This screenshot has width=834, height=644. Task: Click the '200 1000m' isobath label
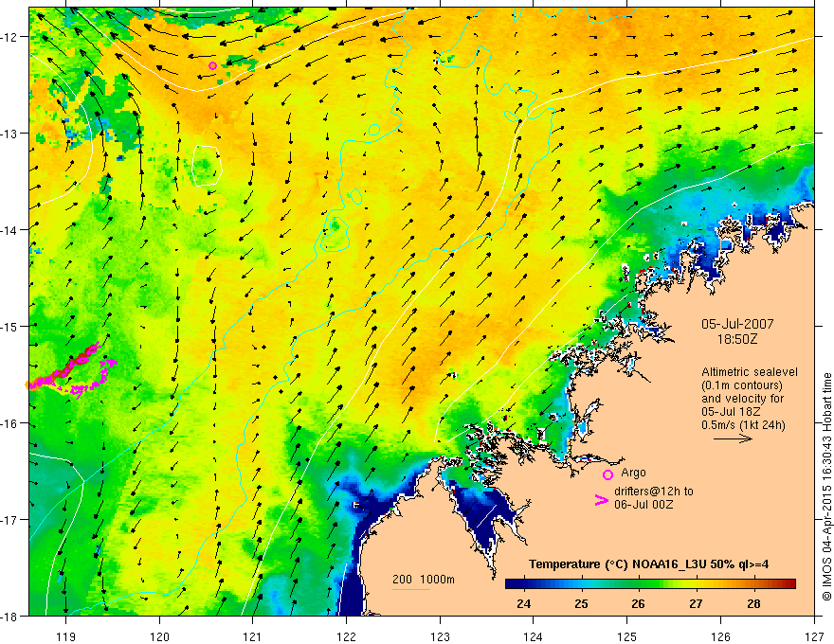pyautogui.click(x=424, y=580)
